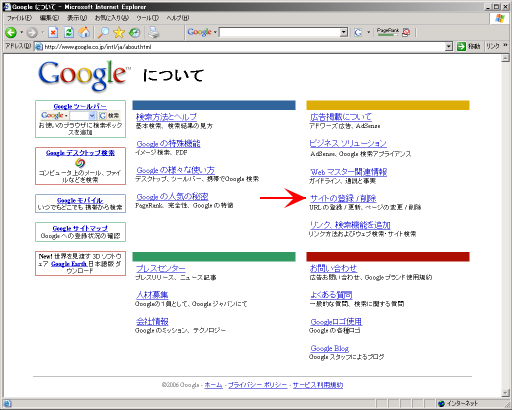Open the ファイル(F) menu

click(19, 18)
